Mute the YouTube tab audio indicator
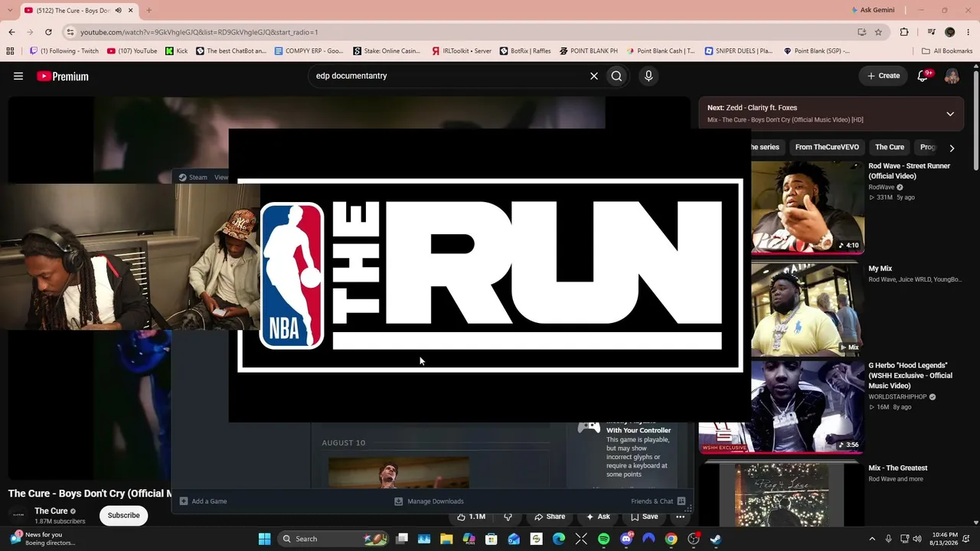 (x=118, y=10)
